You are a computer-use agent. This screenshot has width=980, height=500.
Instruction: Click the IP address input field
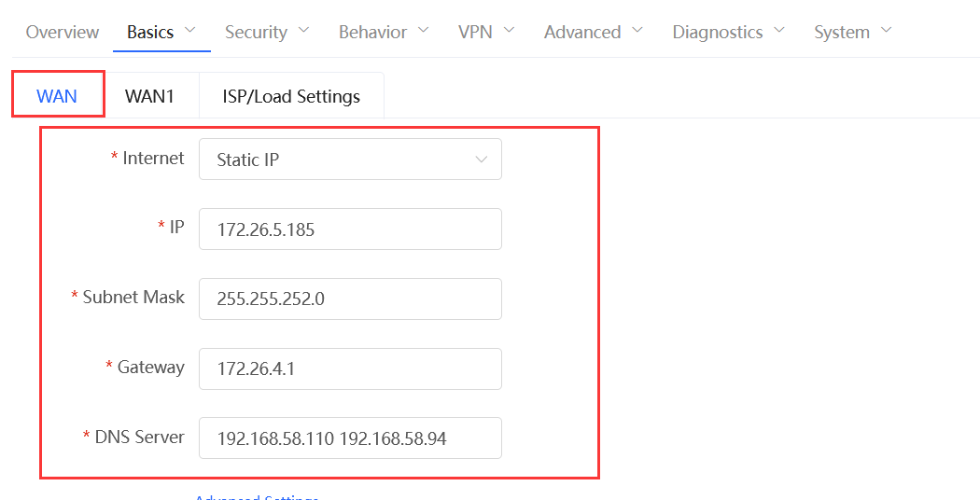[350, 229]
